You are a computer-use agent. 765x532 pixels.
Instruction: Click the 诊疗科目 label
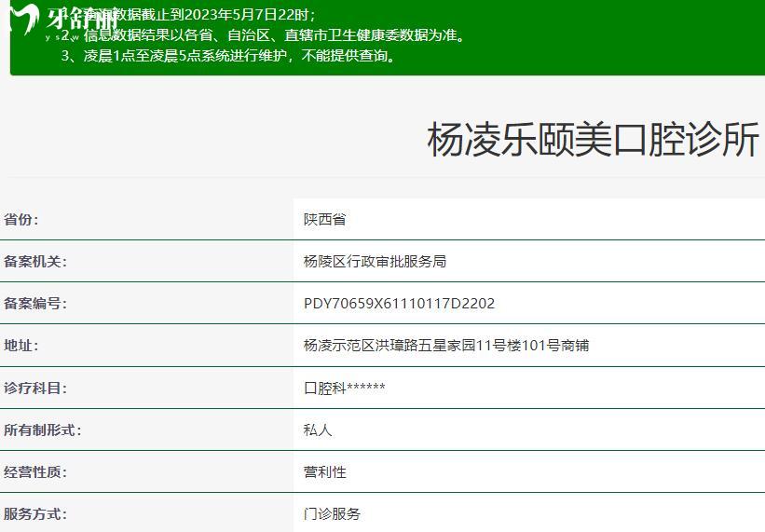tap(35, 389)
